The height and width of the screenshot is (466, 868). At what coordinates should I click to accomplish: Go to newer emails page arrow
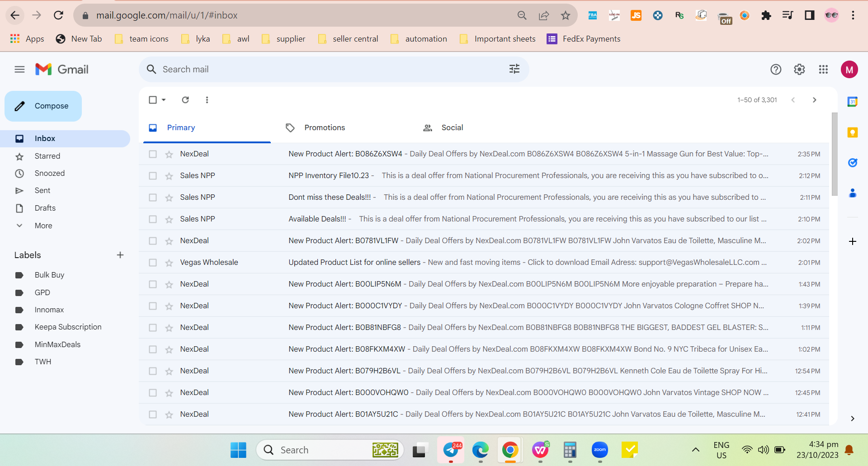[x=793, y=100]
